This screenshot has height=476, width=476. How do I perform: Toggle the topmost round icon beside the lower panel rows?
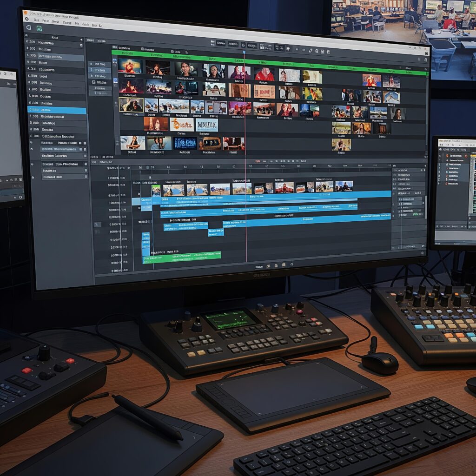click(31, 142)
